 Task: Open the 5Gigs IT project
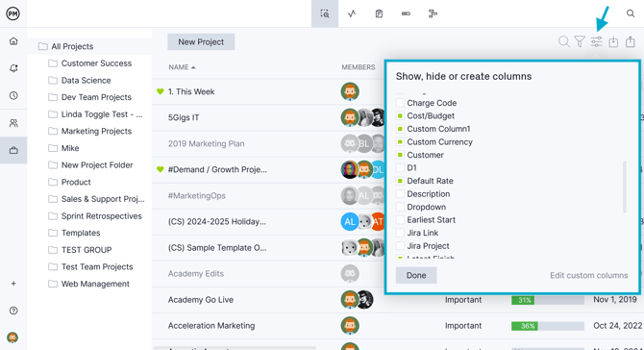184,117
